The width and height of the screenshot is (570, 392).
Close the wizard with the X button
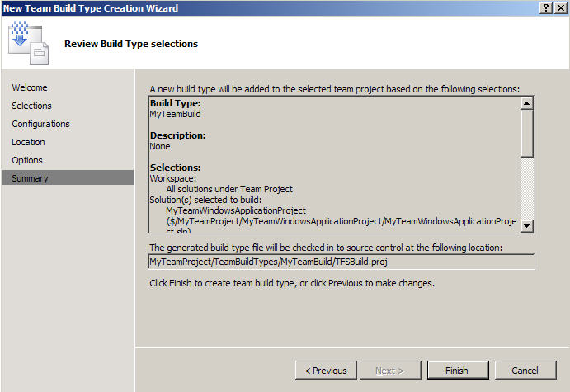click(x=561, y=8)
